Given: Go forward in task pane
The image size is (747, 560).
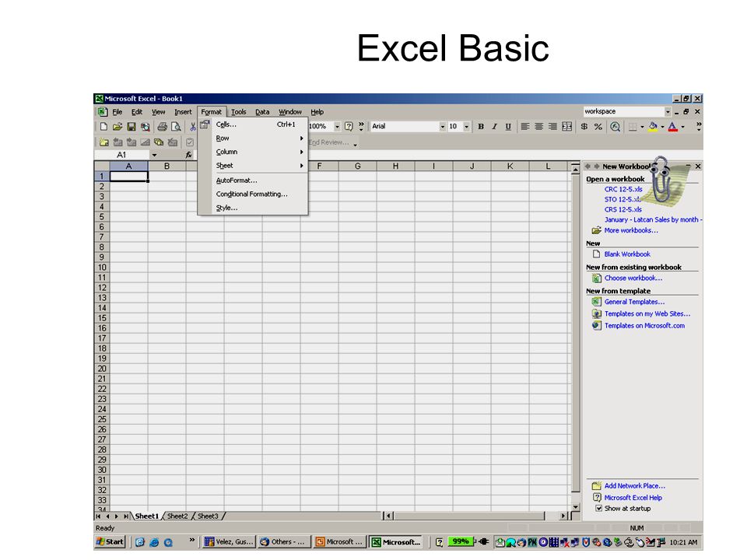Looking at the screenshot, I should (x=597, y=166).
